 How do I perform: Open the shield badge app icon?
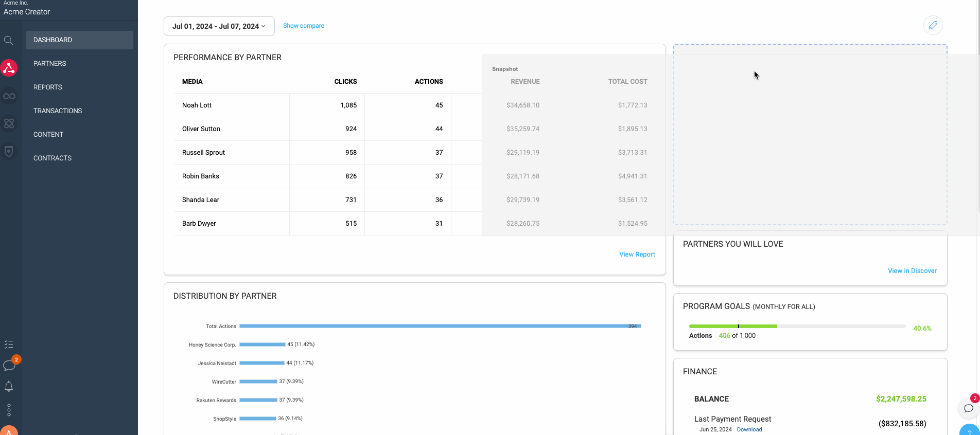(9, 151)
